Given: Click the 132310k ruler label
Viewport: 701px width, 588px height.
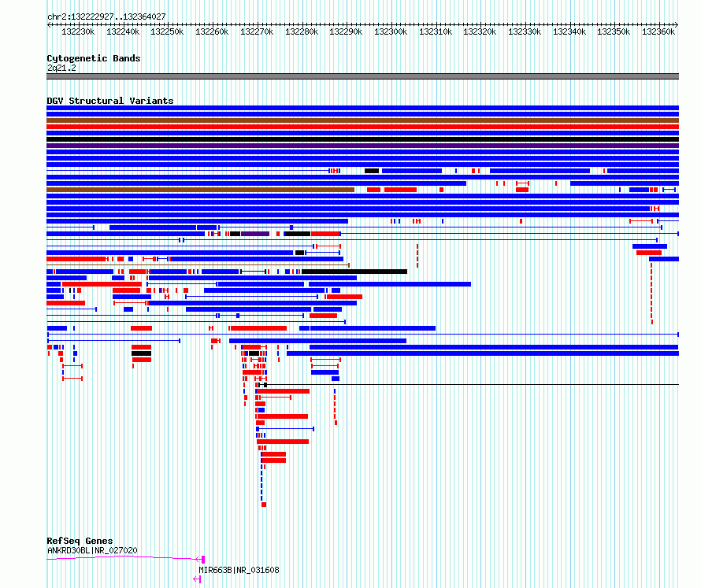Looking at the screenshot, I should (x=436, y=31).
